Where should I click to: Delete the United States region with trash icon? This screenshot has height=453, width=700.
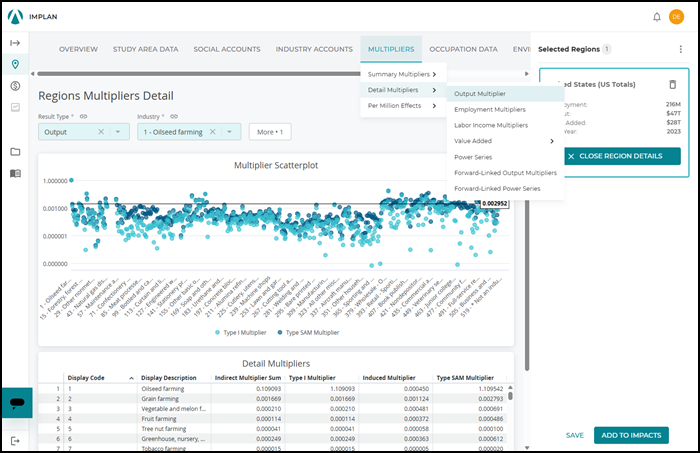point(673,84)
